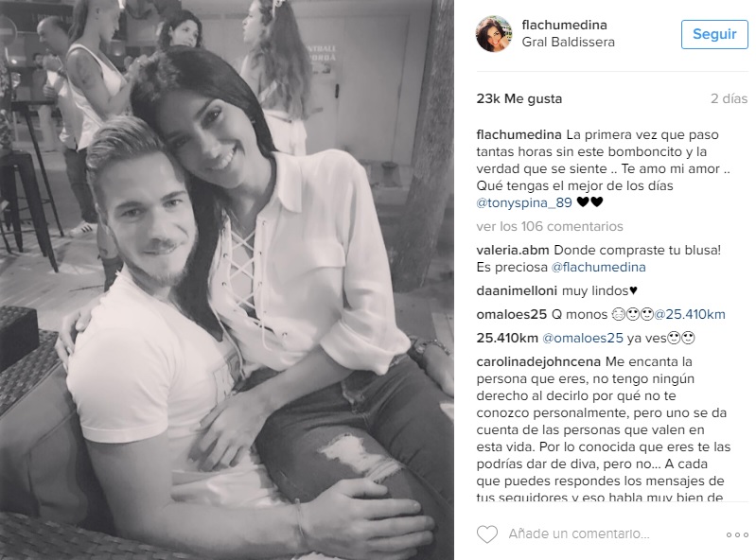Focus the Añade un comentario field
Image resolution: width=756 pixels, height=560 pixels.
coord(579,534)
